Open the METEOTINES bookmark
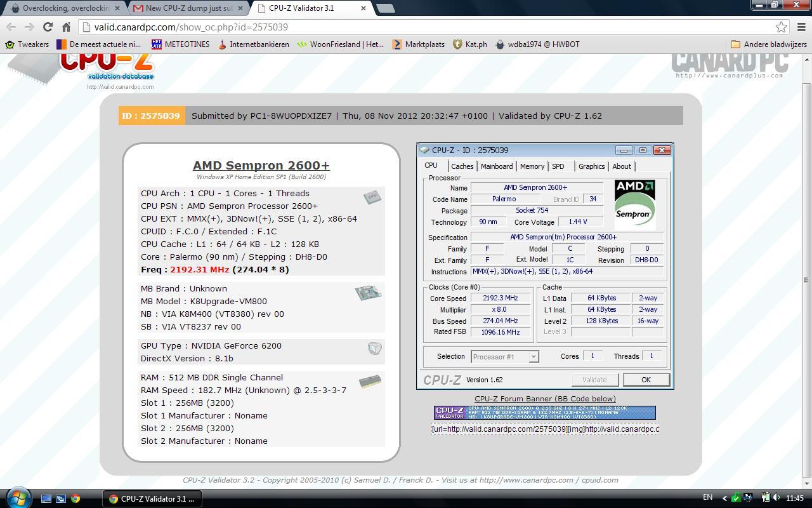 [181, 44]
